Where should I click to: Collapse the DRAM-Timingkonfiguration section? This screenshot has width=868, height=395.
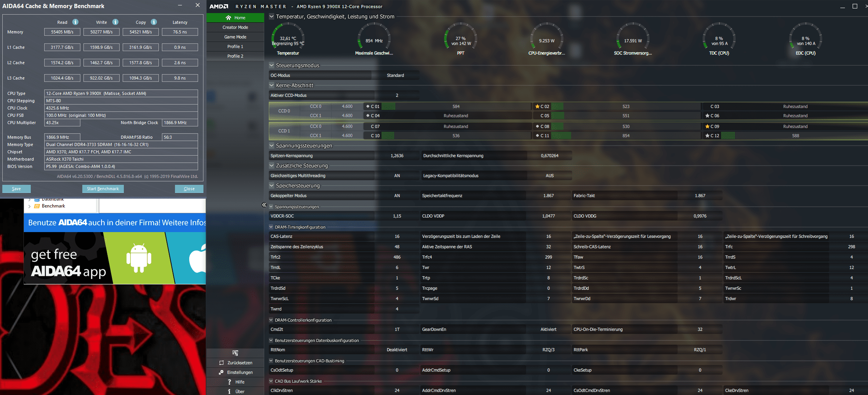(271, 227)
